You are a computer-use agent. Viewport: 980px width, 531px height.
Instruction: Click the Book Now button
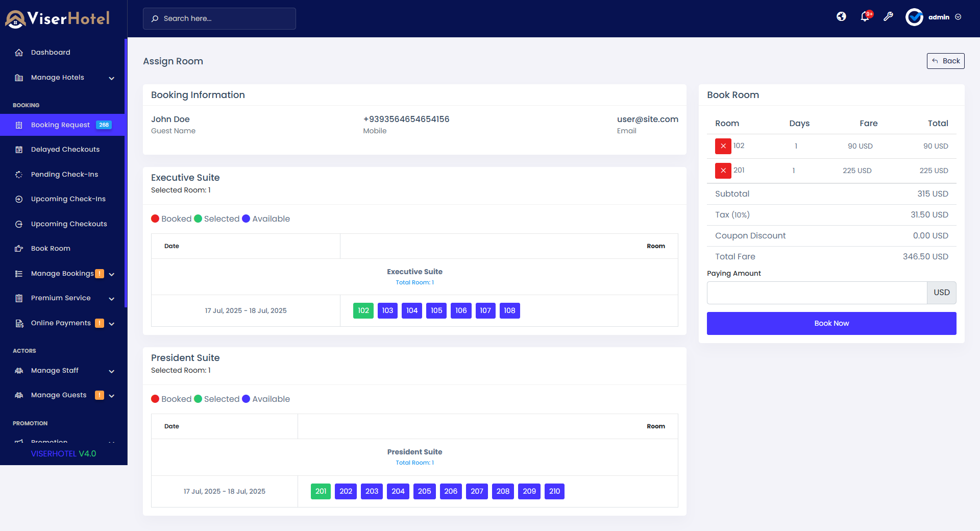(x=831, y=323)
